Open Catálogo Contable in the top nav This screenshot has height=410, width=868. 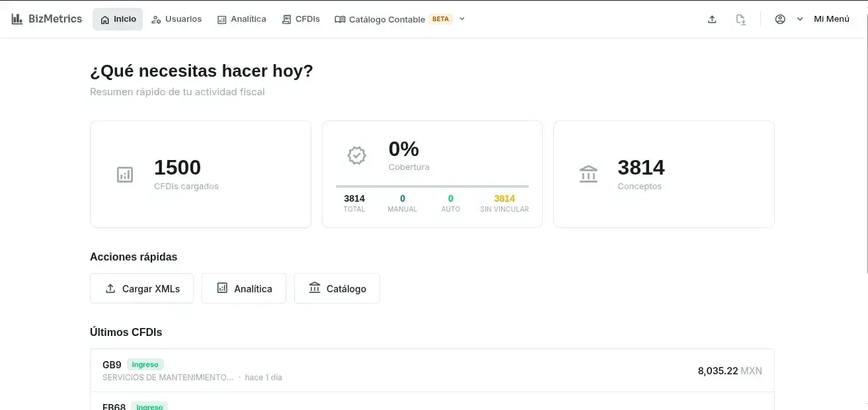pyautogui.click(x=380, y=19)
